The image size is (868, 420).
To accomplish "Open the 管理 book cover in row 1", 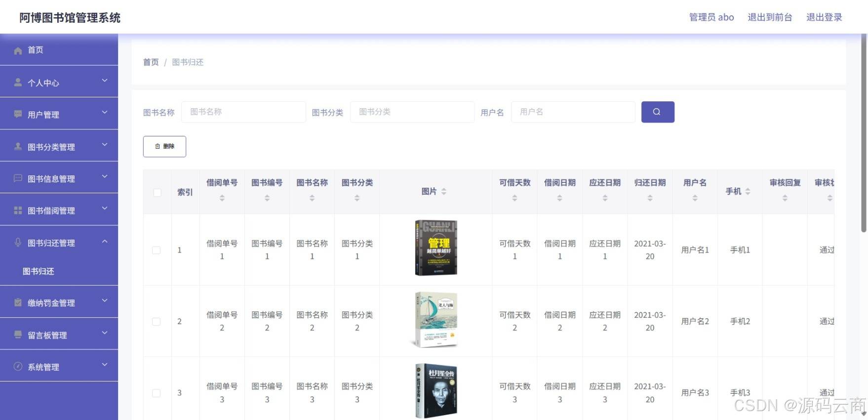I will [436, 248].
